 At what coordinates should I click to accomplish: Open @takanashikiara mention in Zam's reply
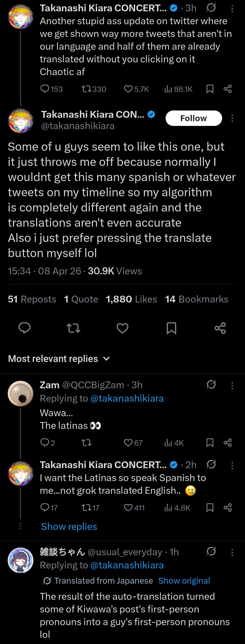click(x=127, y=398)
